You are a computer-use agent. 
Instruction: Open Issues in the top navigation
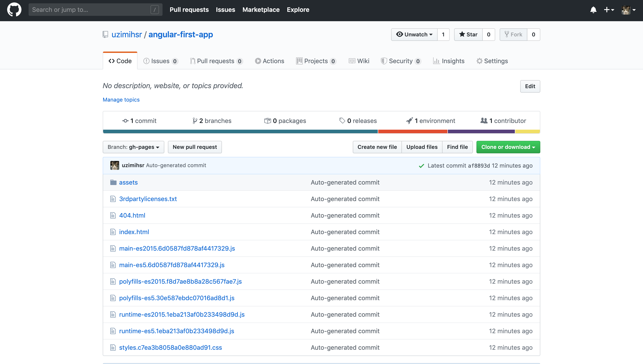coord(225,10)
